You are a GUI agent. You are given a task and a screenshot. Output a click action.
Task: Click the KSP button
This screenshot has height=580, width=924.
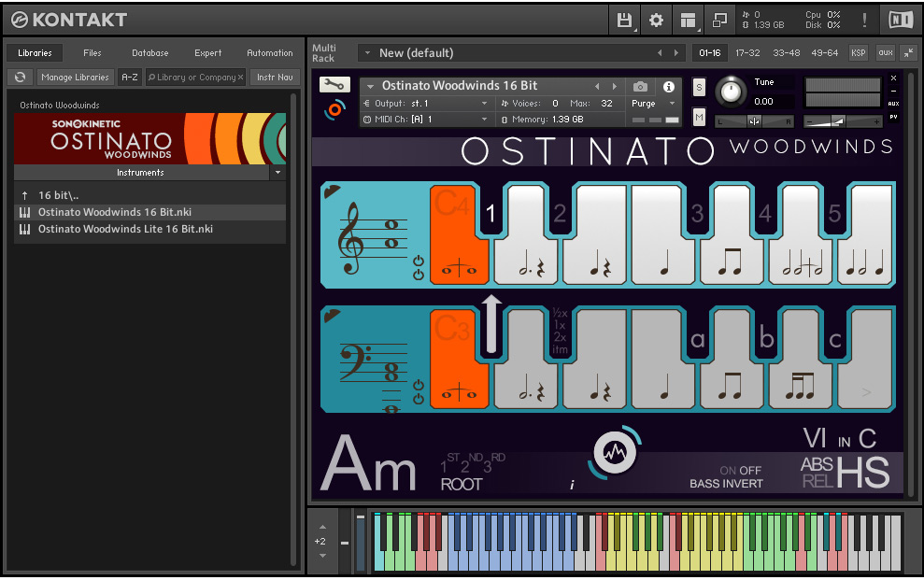pyautogui.click(x=858, y=53)
